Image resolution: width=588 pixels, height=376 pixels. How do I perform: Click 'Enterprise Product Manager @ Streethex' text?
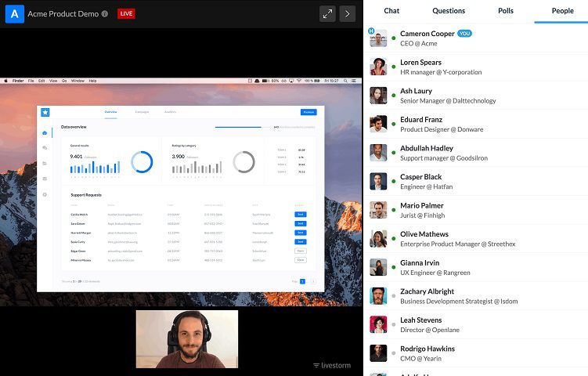point(457,244)
